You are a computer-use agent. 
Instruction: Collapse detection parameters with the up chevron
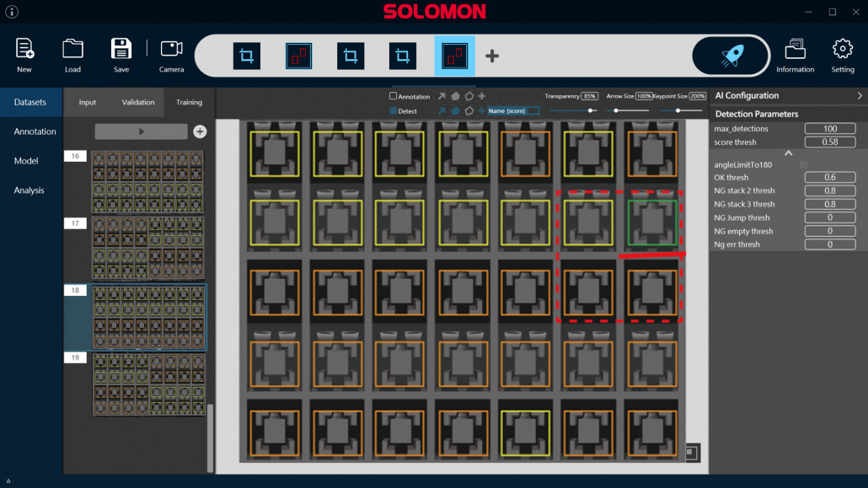788,153
